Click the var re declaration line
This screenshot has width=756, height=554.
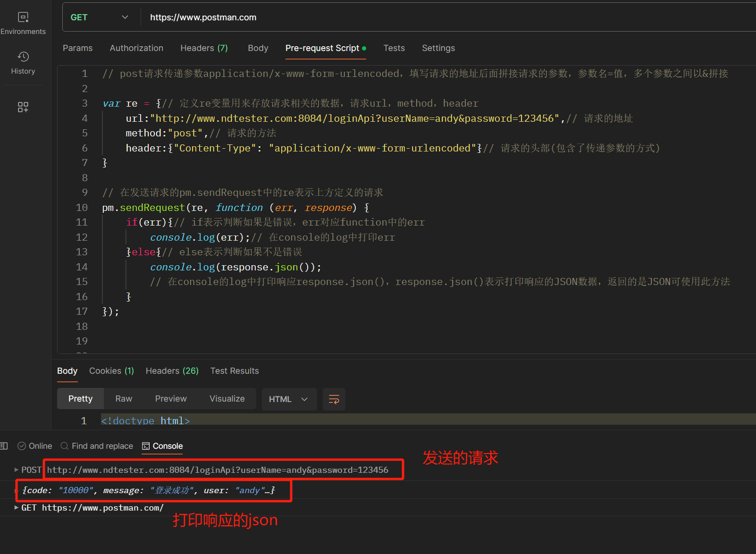pos(290,103)
